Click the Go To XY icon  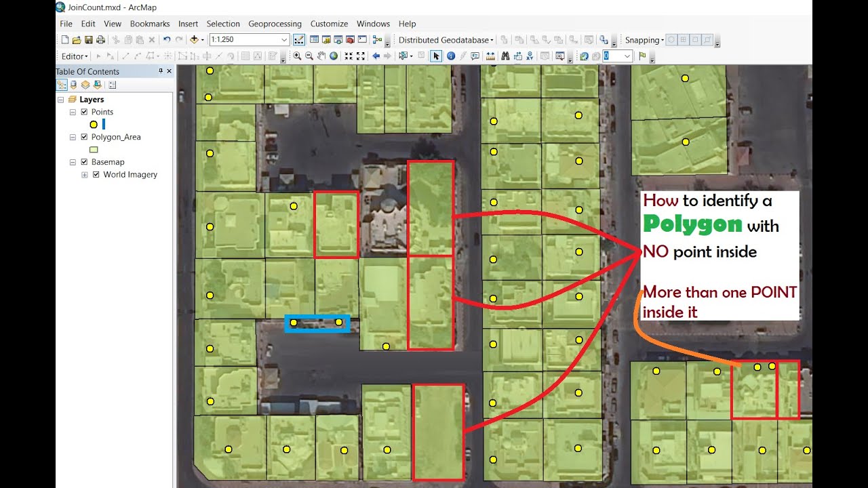pos(530,56)
